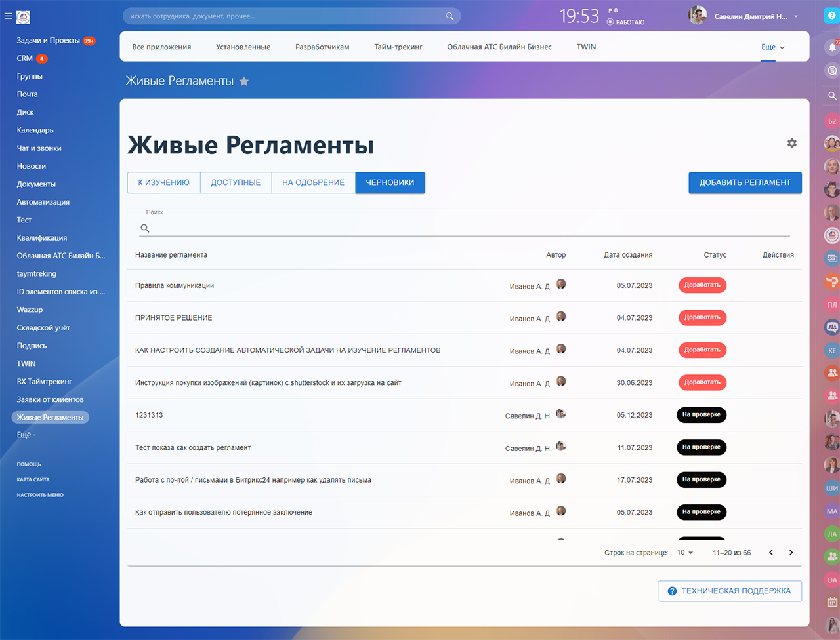Image resolution: width=840 pixels, height=640 pixels.
Task: Open the Все приложения tab
Action: tap(161, 47)
